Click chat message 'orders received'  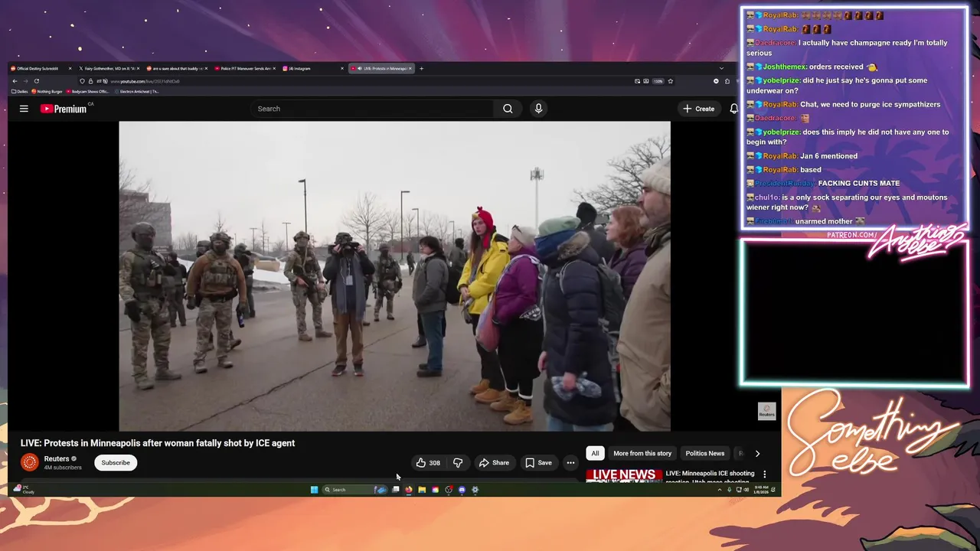836,67
